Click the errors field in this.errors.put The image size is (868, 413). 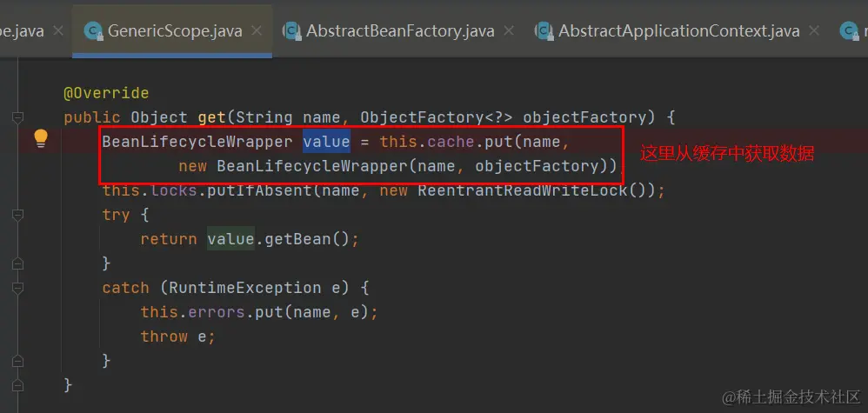click(217, 312)
